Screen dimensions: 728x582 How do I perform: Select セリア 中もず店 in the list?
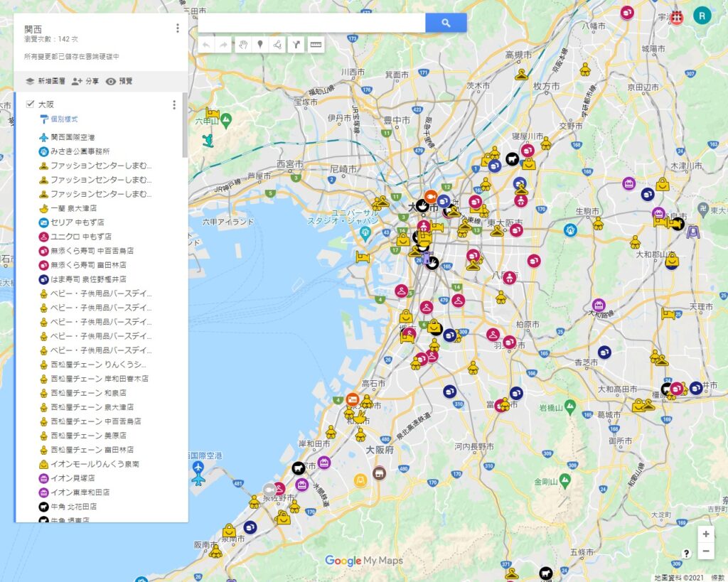click(77, 222)
